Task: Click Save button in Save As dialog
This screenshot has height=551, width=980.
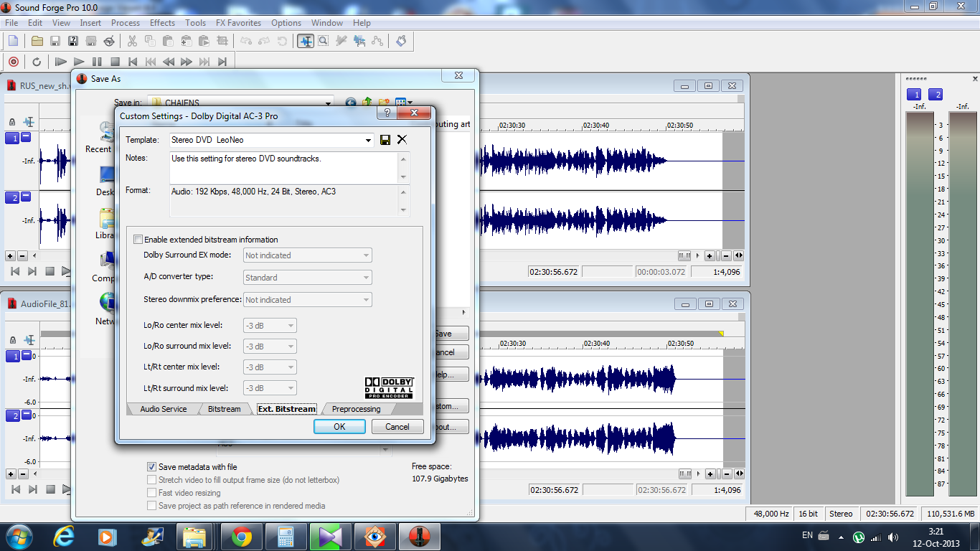Action: coord(451,334)
